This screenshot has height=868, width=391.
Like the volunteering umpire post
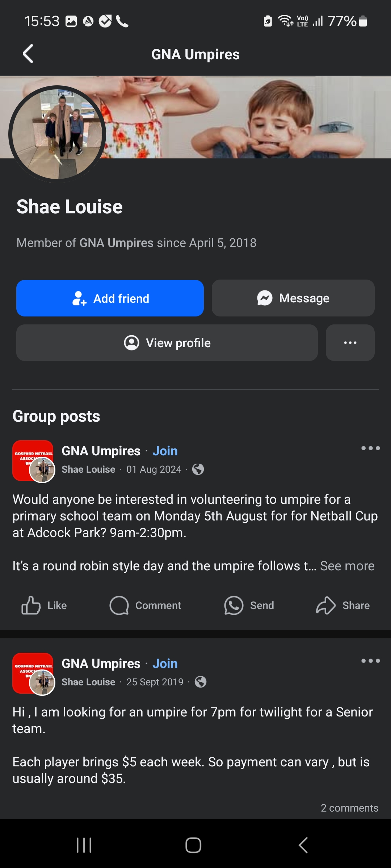44,605
